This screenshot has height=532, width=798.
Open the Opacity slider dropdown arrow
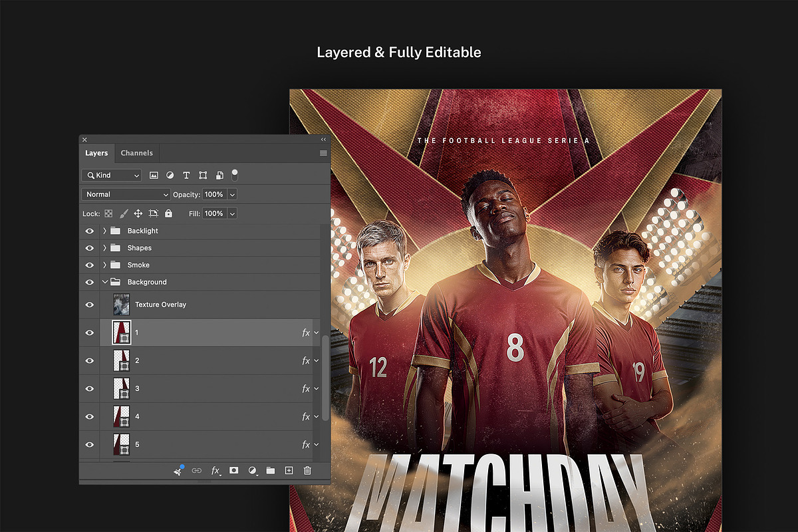point(232,194)
